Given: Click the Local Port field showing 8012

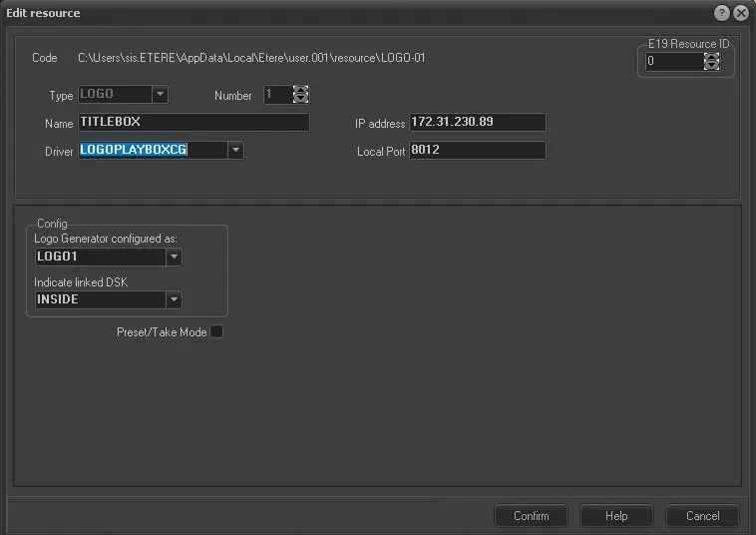Looking at the screenshot, I should point(477,151).
